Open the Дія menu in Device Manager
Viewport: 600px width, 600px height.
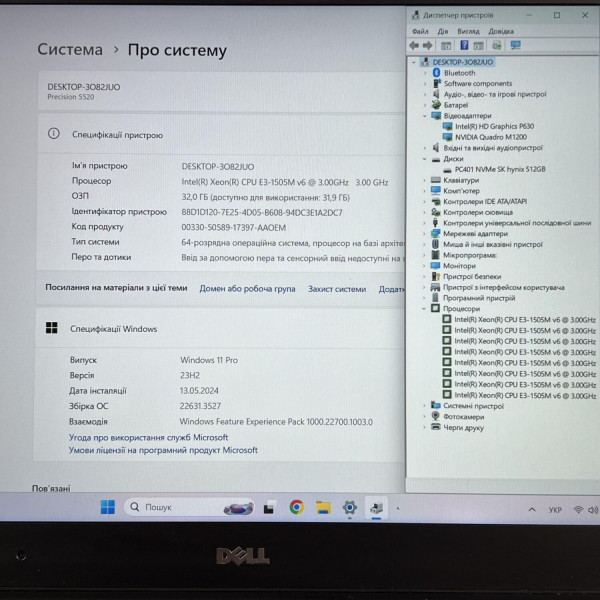443,31
